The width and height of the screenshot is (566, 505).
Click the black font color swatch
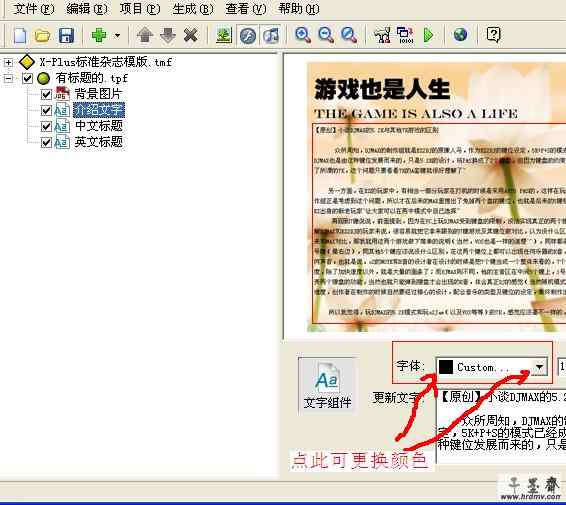(x=446, y=367)
